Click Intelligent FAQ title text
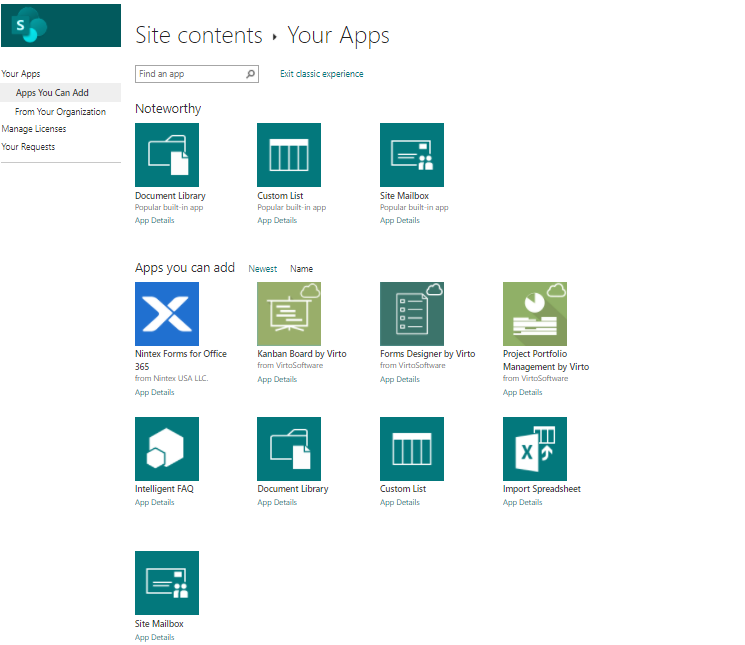 (164, 489)
